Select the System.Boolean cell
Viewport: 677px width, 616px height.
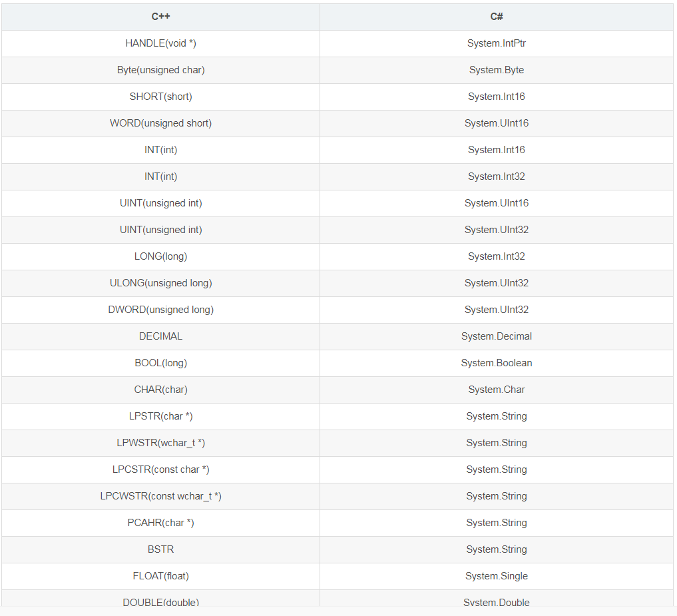click(x=497, y=364)
